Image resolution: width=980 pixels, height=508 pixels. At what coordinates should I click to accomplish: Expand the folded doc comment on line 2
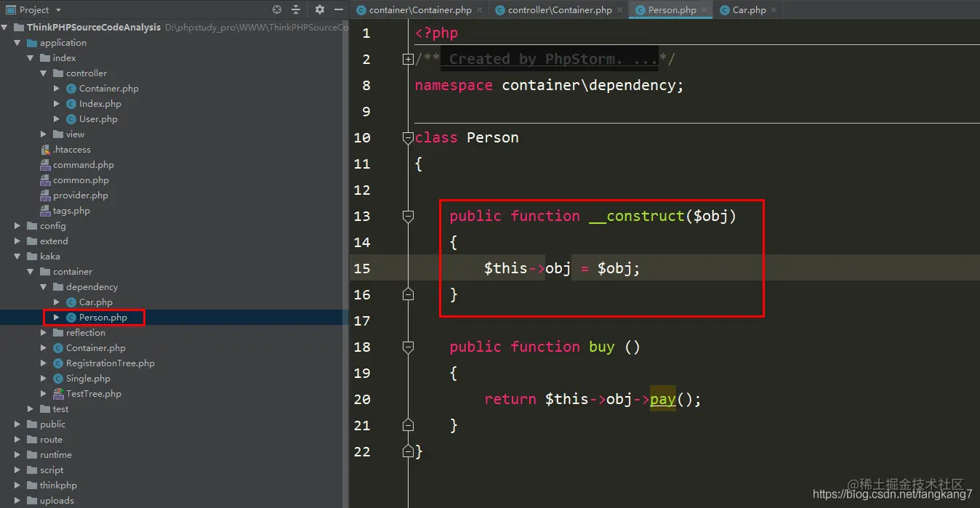408,60
